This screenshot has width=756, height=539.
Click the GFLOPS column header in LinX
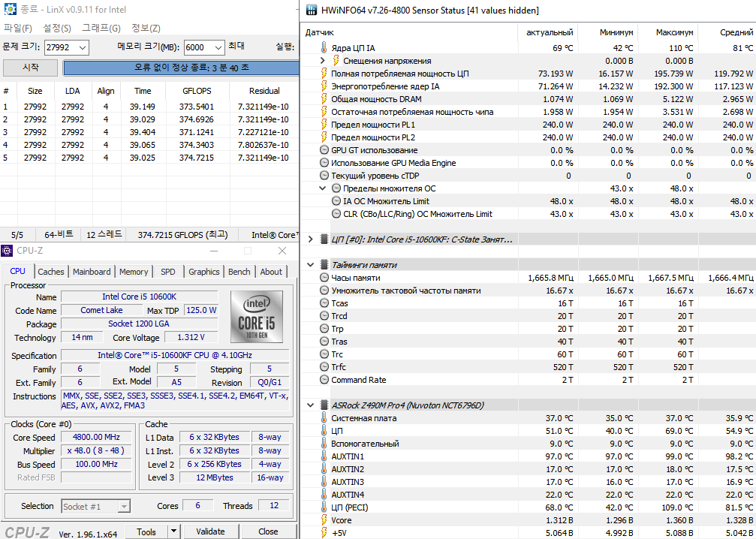(197, 91)
